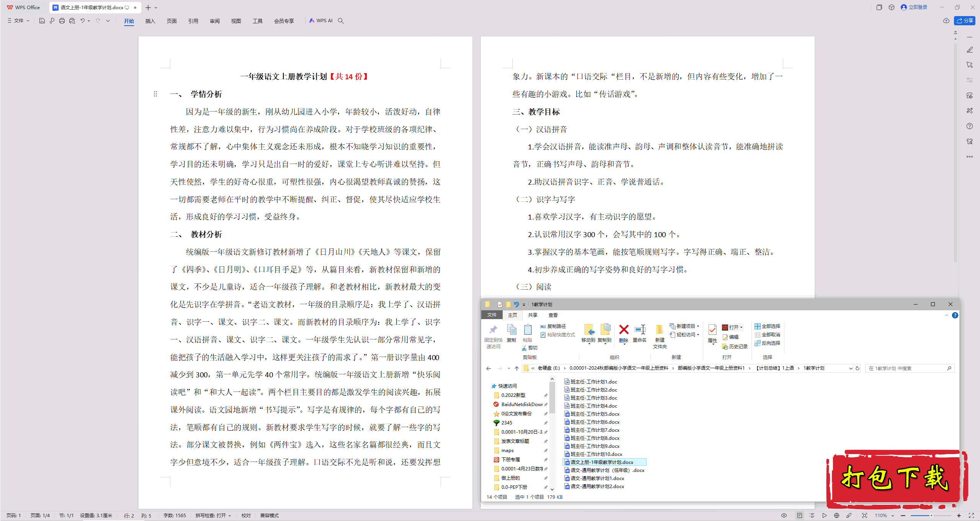Screen dimensions: 980x521
Task: Click full screen icon in WPS status bar
Action: [971, 516]
